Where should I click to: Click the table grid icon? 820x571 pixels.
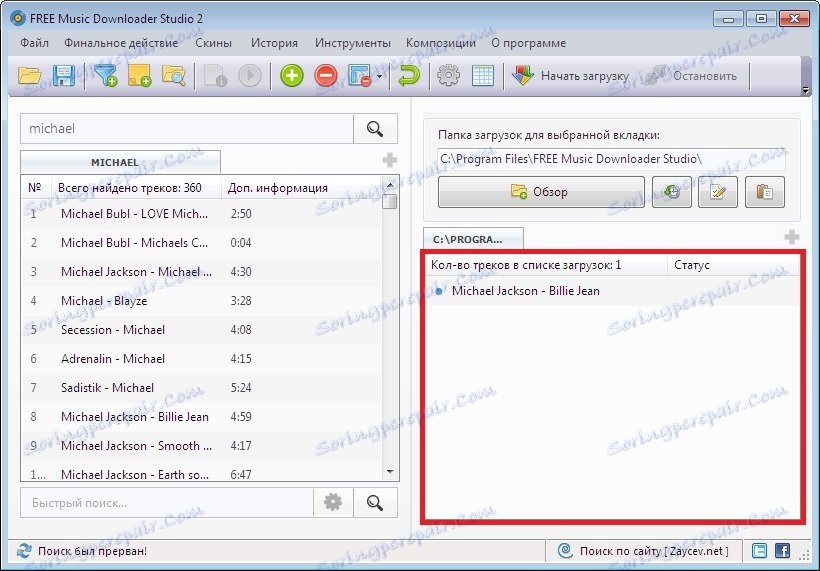[x=483, y=76]
